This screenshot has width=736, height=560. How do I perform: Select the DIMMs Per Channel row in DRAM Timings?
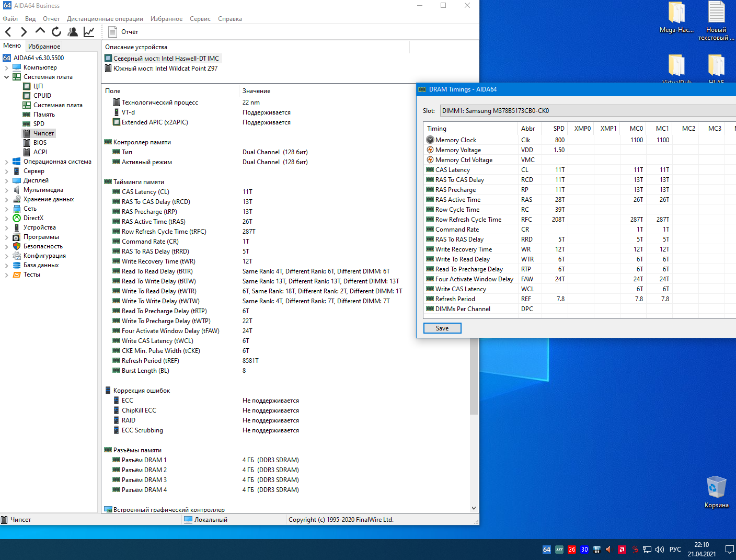pos(580,309)
